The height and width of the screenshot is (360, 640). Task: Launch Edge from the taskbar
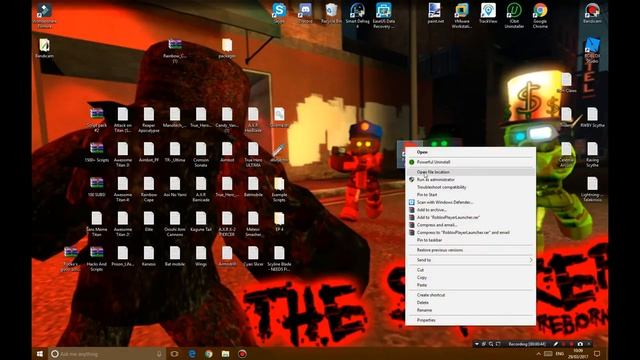pos(192,354)
